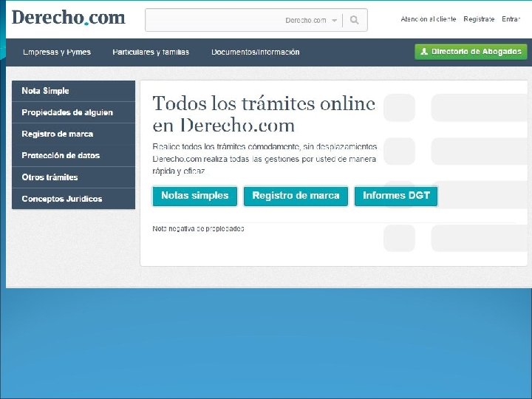Open the Documentos/Información menu
This screenshot has height=399, width=532.
point(255,52)
